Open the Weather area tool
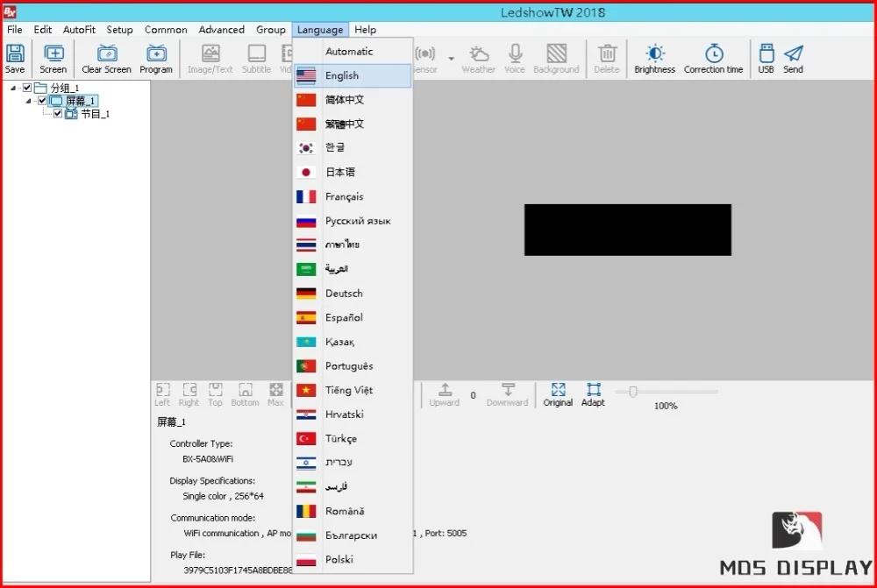 click(x=478, y=59)
